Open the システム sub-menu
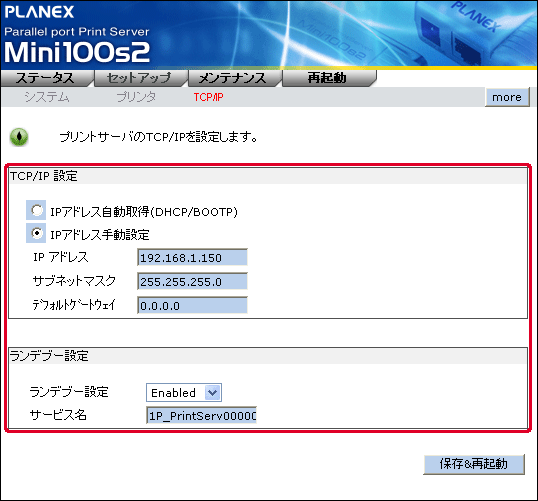This screenshot has height=501, width=538. tap(47, 97)
